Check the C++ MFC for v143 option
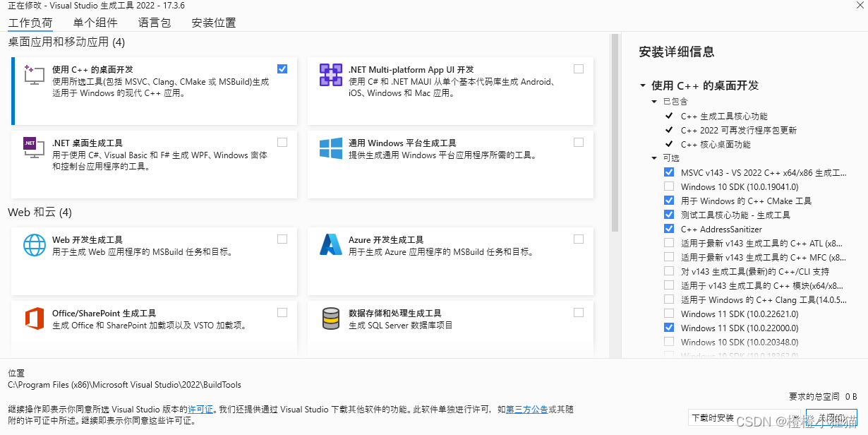Image resolution: width=868 pixels, height=435 pixels. pyautogui.click(x=669, y=257)
